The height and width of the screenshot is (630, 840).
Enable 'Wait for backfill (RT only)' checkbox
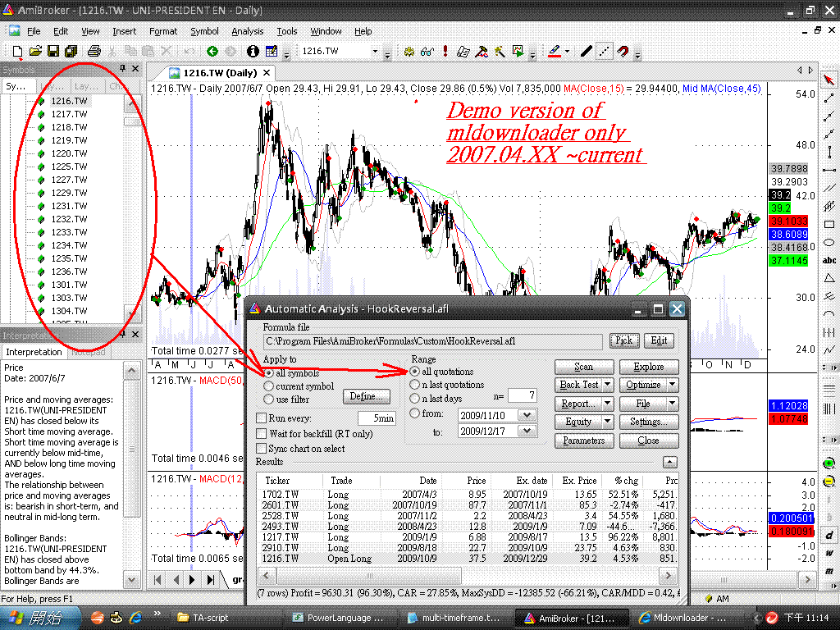262,433
